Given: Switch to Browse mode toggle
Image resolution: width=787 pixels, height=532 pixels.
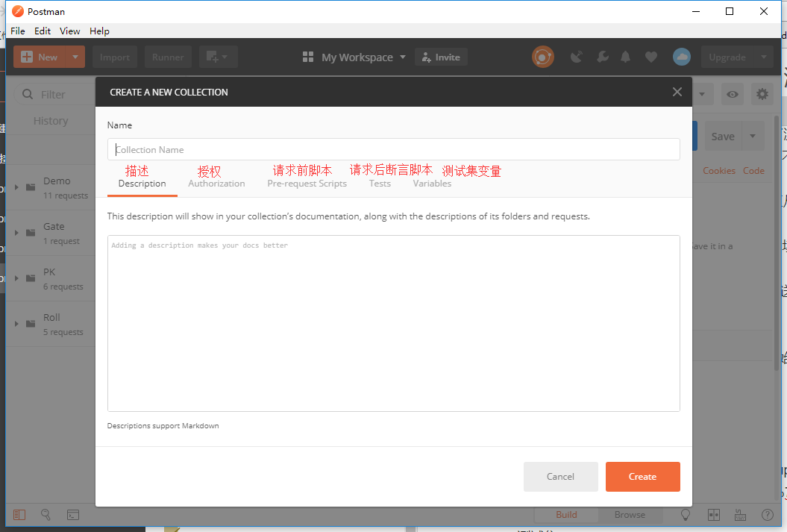Looking at the screenshot, I should [630, 514].
